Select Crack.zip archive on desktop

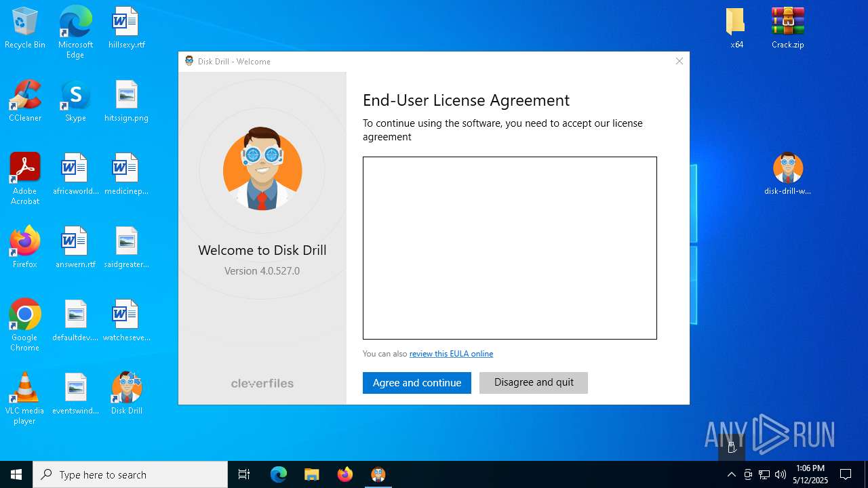coord(787,28)
